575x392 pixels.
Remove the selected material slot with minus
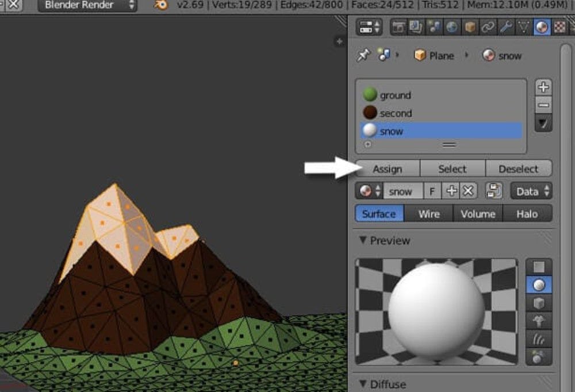(543, 105)
